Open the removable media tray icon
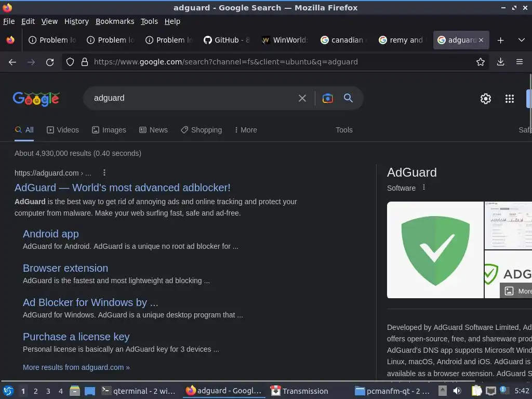Screen dimensions: 532x399 (443, 391)
